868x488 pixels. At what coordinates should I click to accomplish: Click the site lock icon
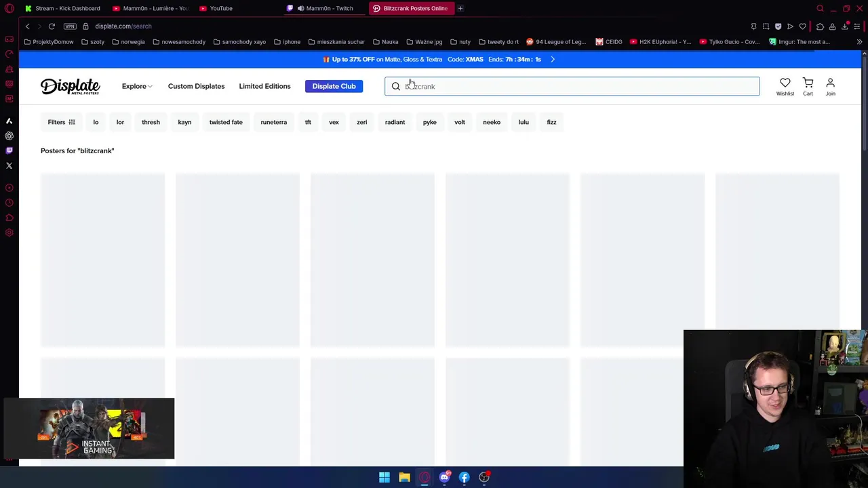point(85,26)
